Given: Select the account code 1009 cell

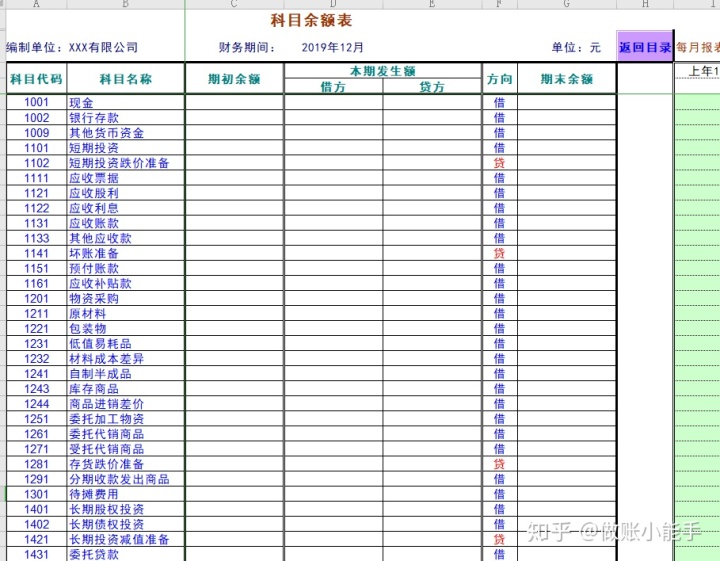Looking at the screenshot, I should click(36, 133).
